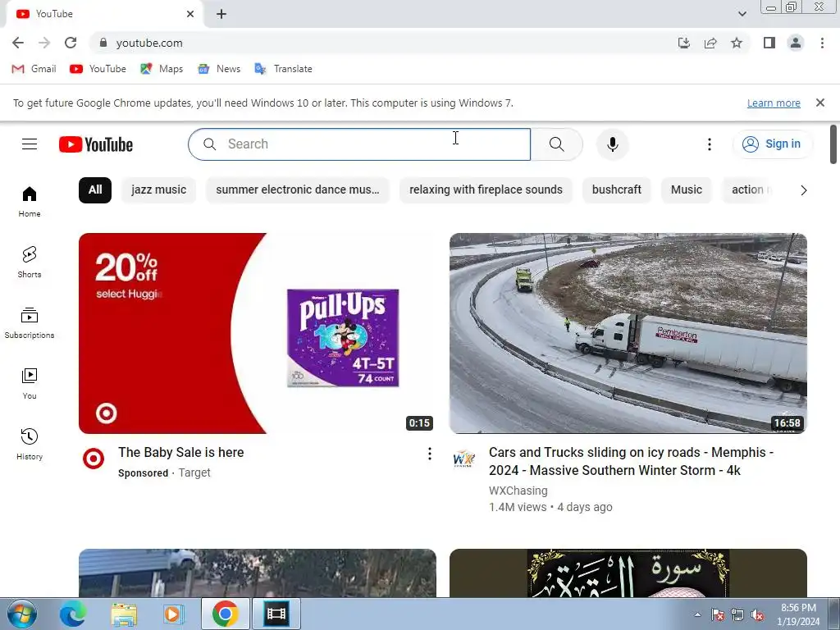Select the All filter chip
The image size is (840, 630).
(95, 189)
